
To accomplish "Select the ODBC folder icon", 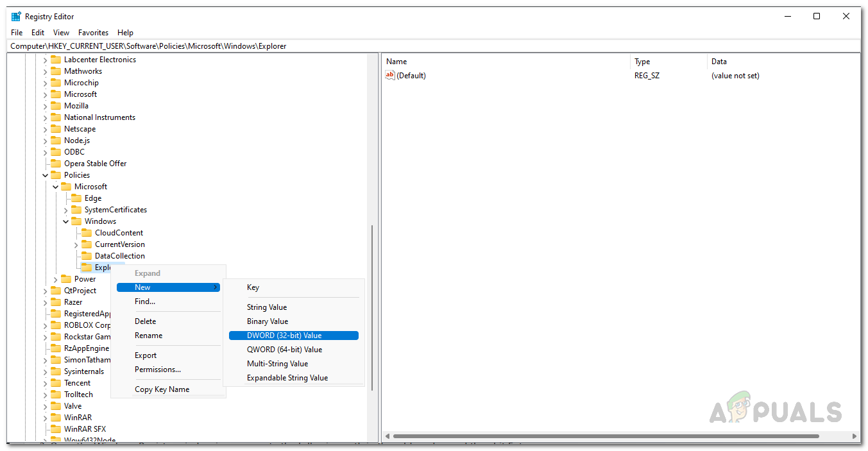I will 56,152.
